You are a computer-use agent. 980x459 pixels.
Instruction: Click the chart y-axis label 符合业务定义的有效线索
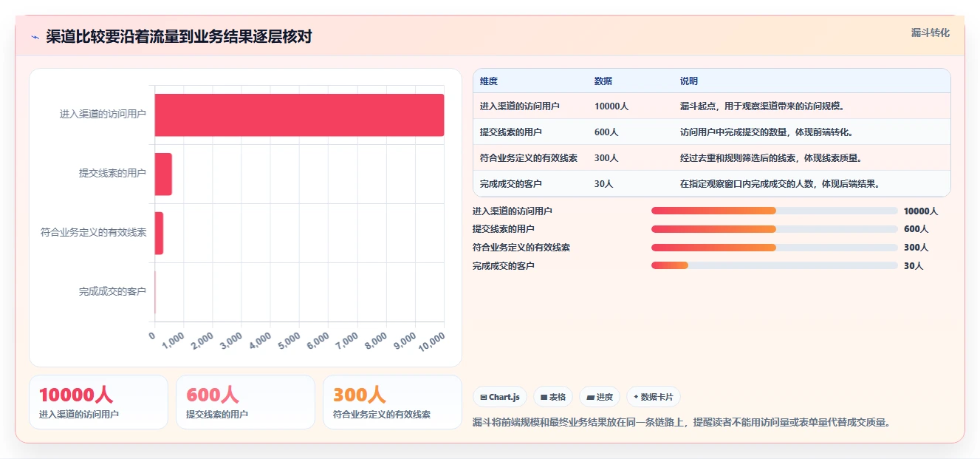(x=93, y=233)
